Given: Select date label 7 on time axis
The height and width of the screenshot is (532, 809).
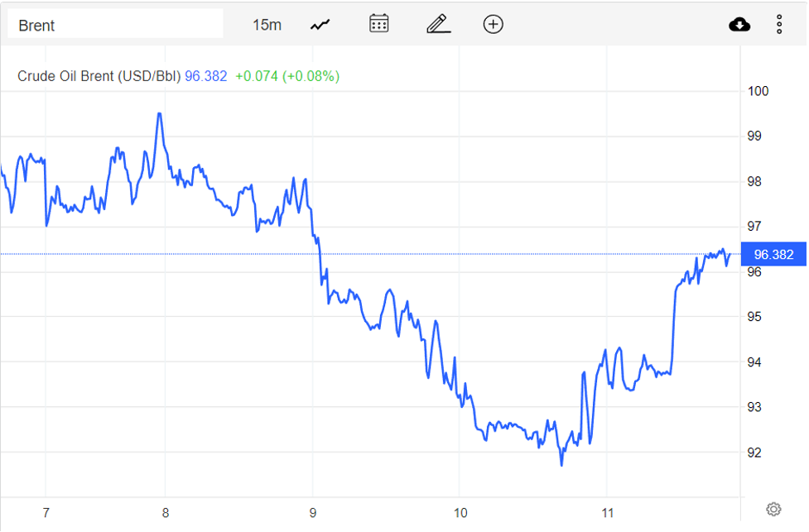Looking at the screenshot, I should click(46, 511).
